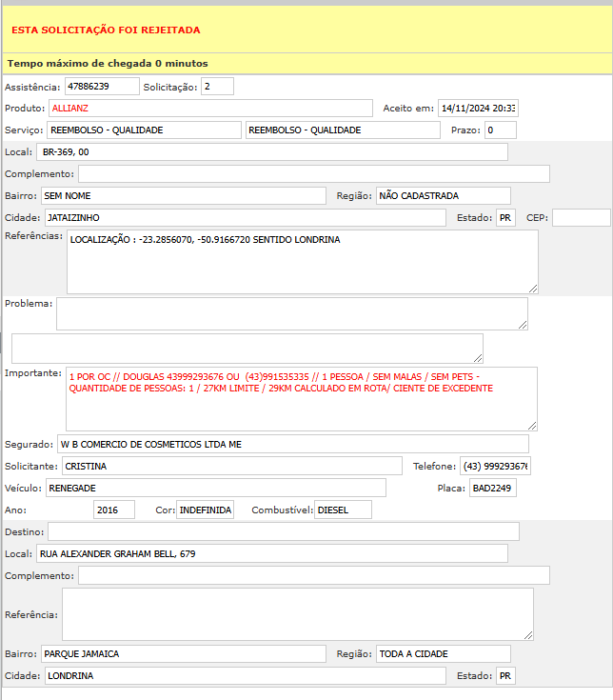The image size is (613, 700).
Task: Focus the Região field NÃO CADASTRADA
Action: pos(443,196)
